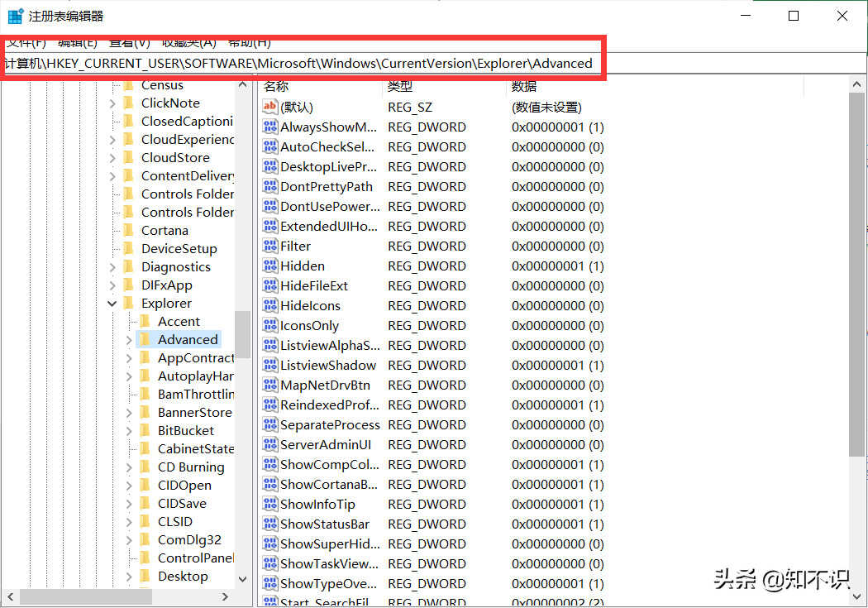
Task: Click the tree pane scroll-right arrow
Action: 224,596
